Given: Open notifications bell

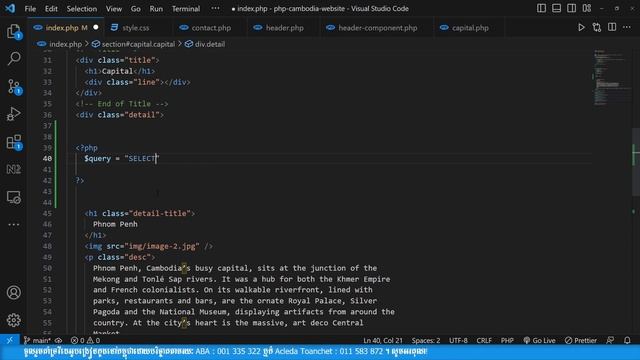Looking at the screenshot, I should click(x=627, y=340).
